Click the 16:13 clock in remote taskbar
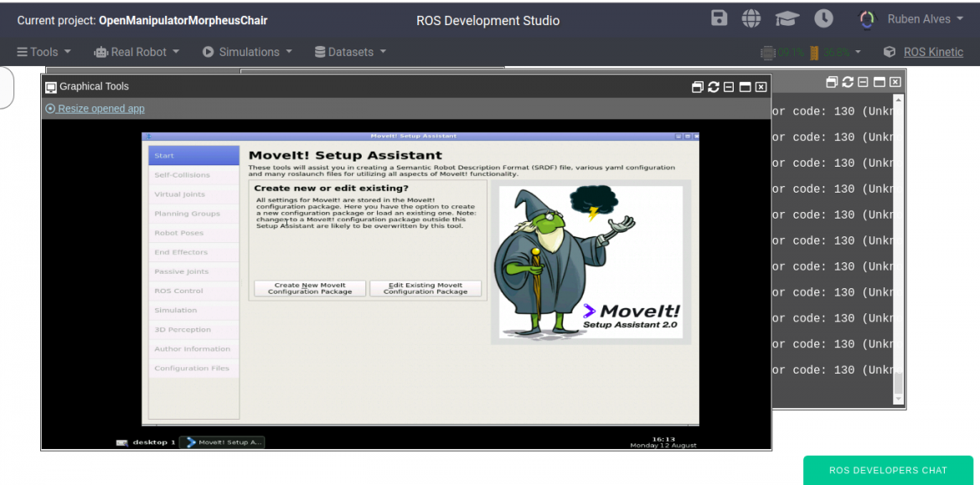The width and height of the screenshot is (980, 485). tap(663, 440)
